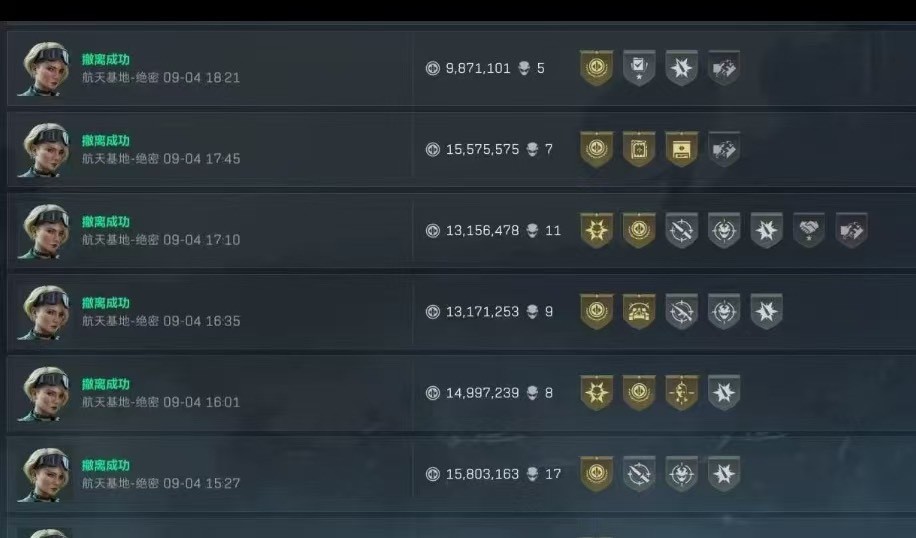The width and height of the screenshot is (916, 538).
Task: Open the 航天基地-绝密 09-04 16:35 record
Action: [161, 321]
